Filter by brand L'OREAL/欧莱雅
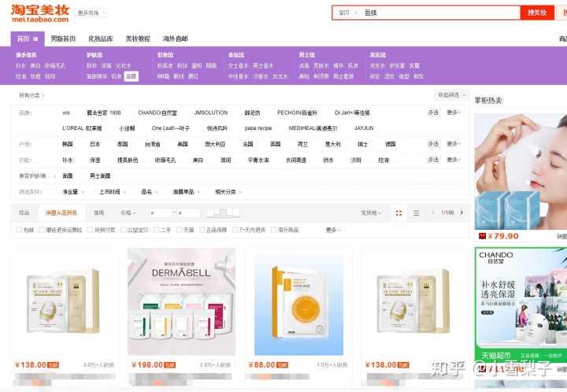Image resolution: width=567 pixels, height=392 pixels. (82, 128)
